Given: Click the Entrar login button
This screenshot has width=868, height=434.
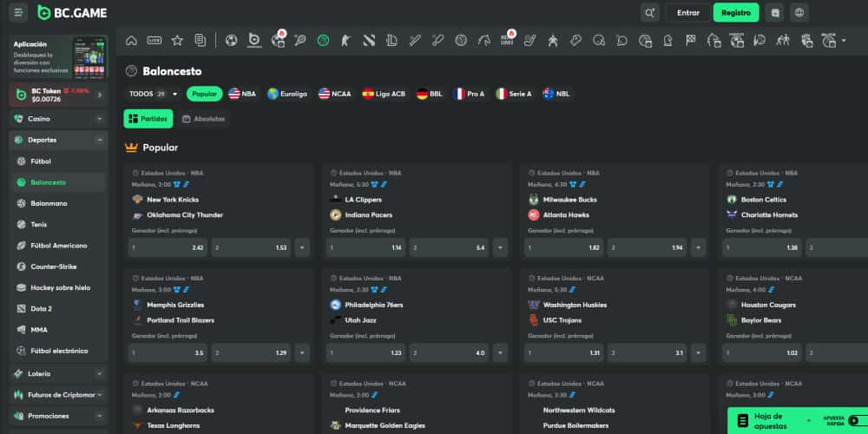Looking at the screenshot, I should click(687, 12).
